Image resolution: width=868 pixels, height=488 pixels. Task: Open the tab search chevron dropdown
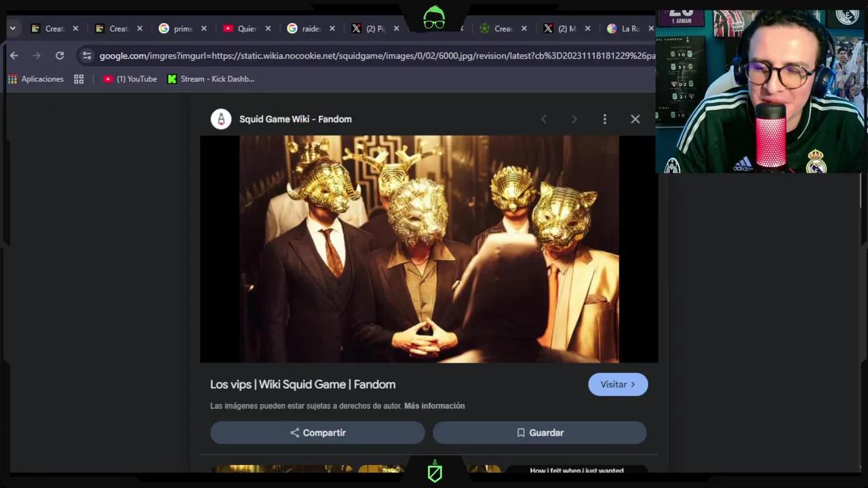point(12,28)
